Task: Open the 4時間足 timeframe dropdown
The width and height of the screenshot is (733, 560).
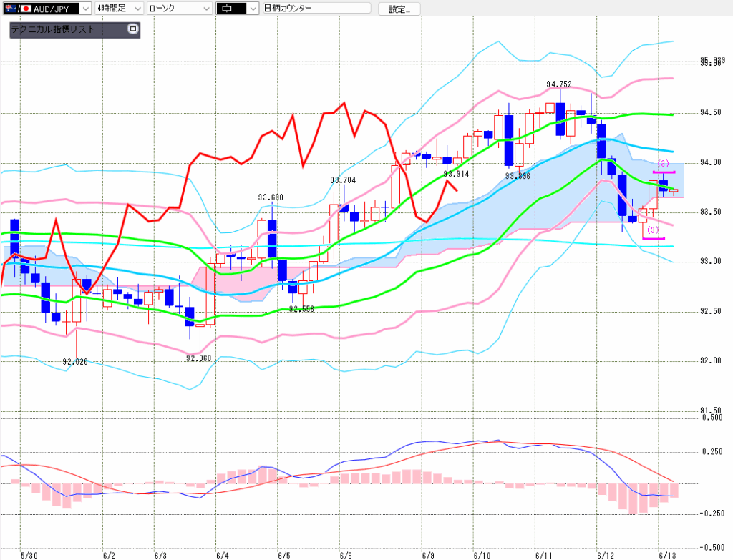Action: pos(119,9)
